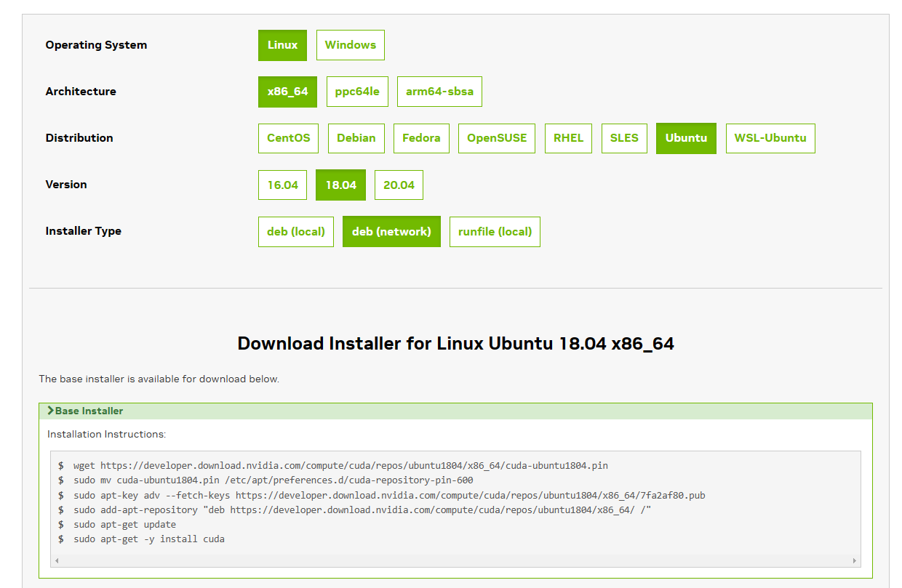Image resolution: width=902 pixels, height=588 pixels.
Task: Select RHEL distribution button
Action: pos(568,138)
